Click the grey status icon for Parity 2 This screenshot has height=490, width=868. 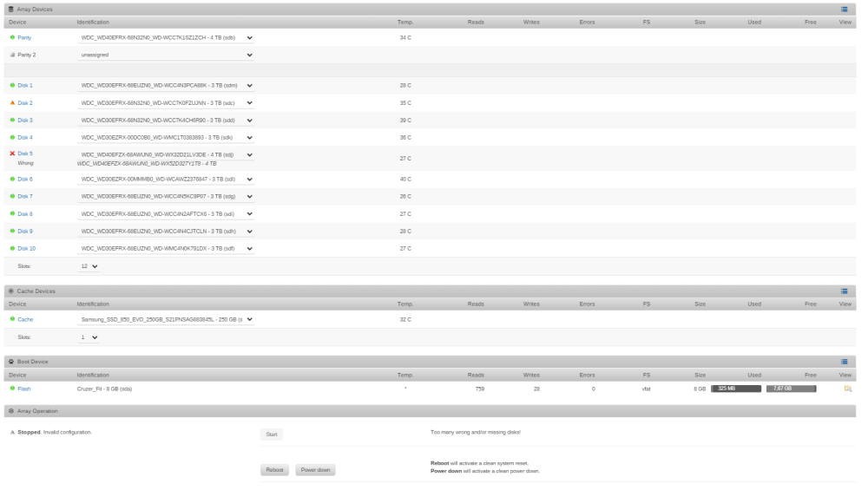click(12, 55)
